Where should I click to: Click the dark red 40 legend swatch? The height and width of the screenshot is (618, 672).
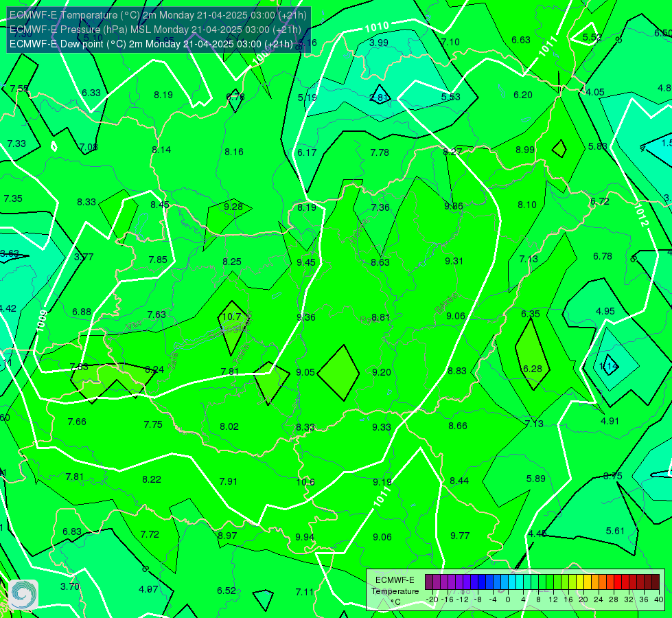pyautogui.click(x=656, y=582)
